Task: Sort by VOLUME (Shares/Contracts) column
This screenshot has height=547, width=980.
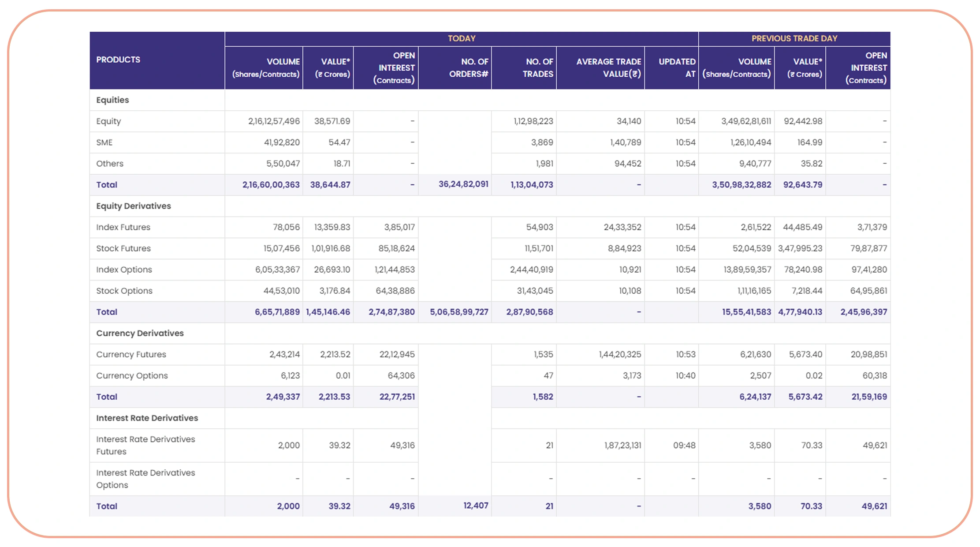Action: point(265,67)
